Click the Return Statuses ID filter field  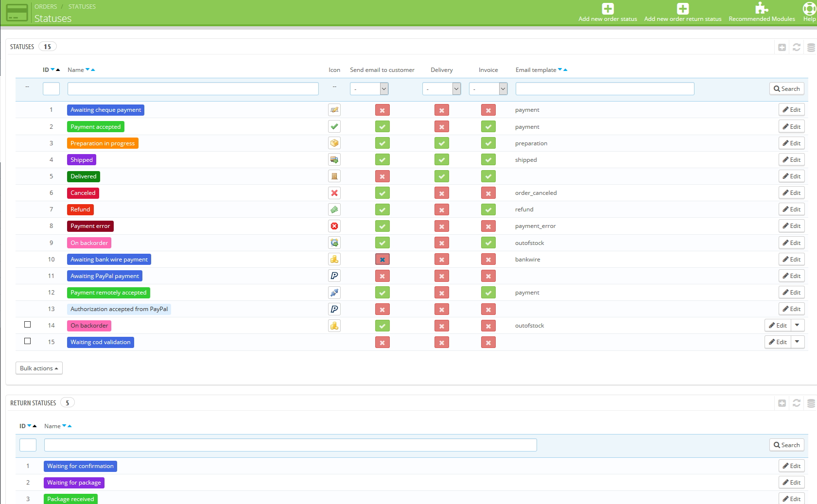(28, 445)
